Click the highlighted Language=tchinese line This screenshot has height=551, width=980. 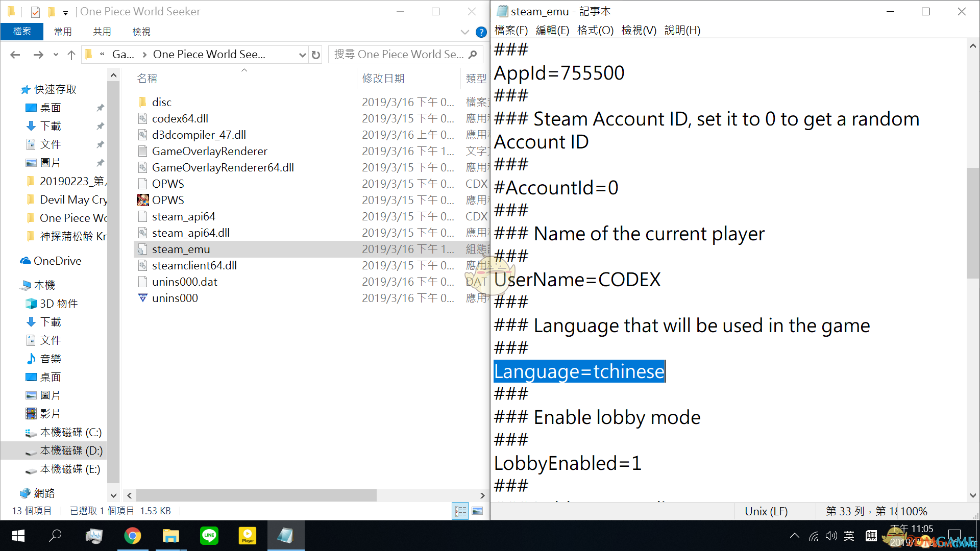(579, 371)
